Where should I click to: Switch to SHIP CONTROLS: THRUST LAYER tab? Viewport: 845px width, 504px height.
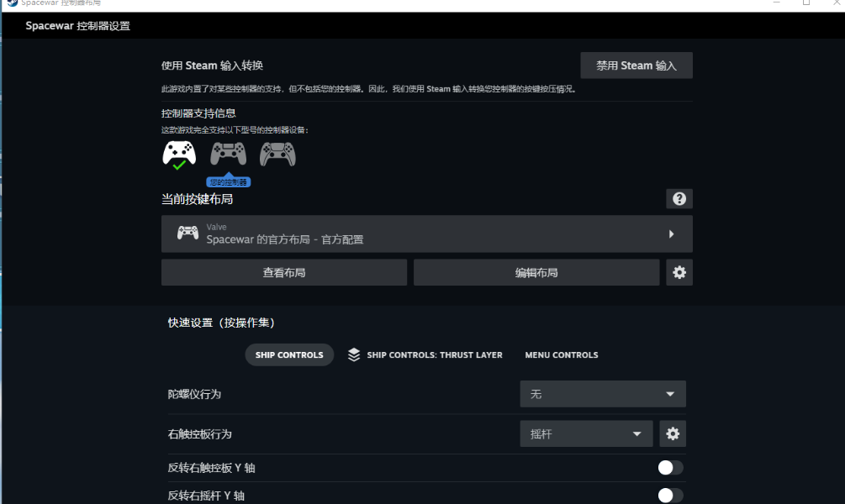[x=434, y=355]
